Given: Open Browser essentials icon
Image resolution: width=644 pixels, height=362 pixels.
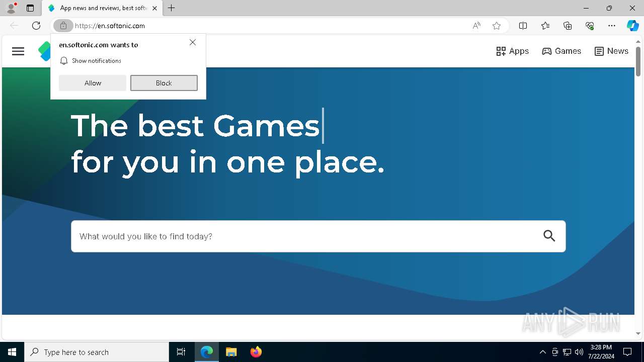Looking at the screenshot, I should click(x=590, y=26).
